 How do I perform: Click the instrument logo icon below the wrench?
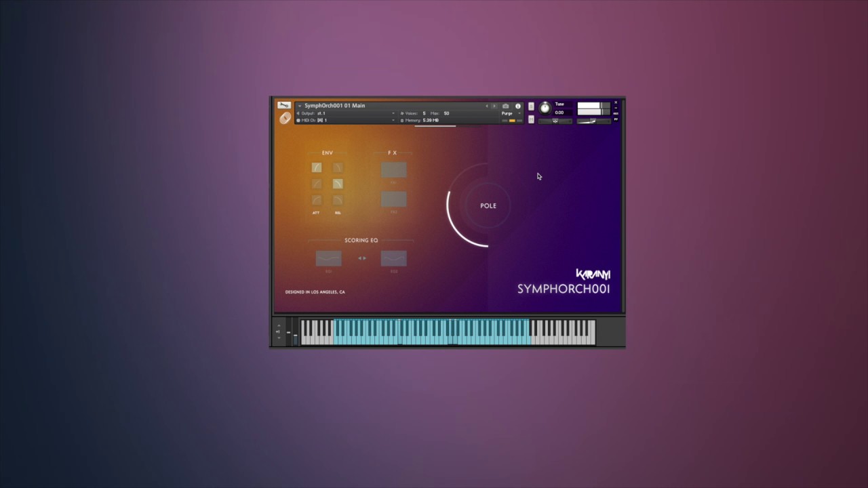285,118
